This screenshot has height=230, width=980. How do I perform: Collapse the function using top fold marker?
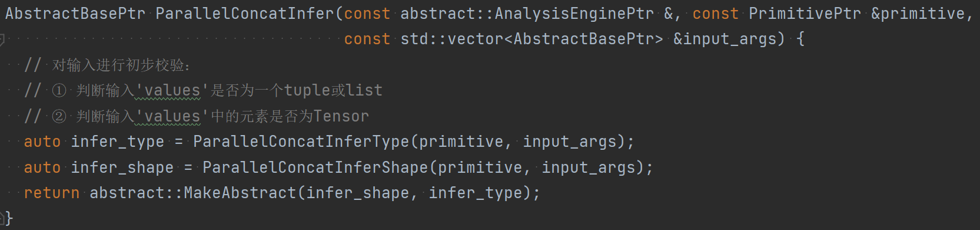(2, 40)
